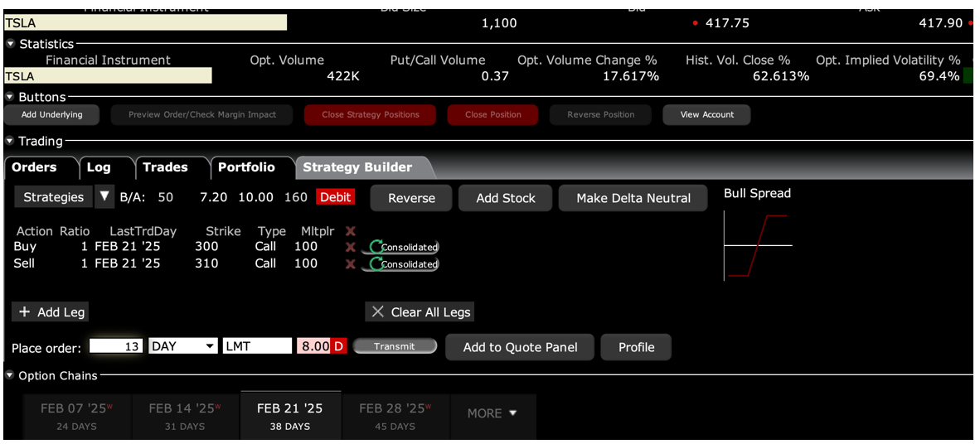
Task: Open the DAY time-in-force dropdown
Action: click(x=210, y=346)
